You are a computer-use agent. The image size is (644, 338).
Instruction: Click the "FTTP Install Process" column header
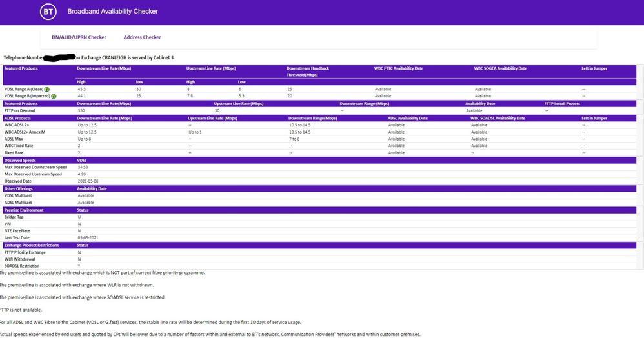point(562,104)
